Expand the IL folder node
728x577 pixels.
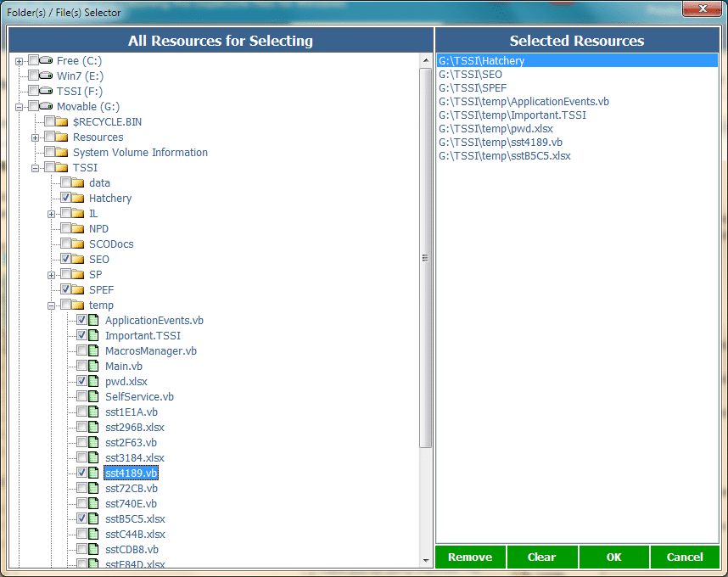click(x=52, y=214)
